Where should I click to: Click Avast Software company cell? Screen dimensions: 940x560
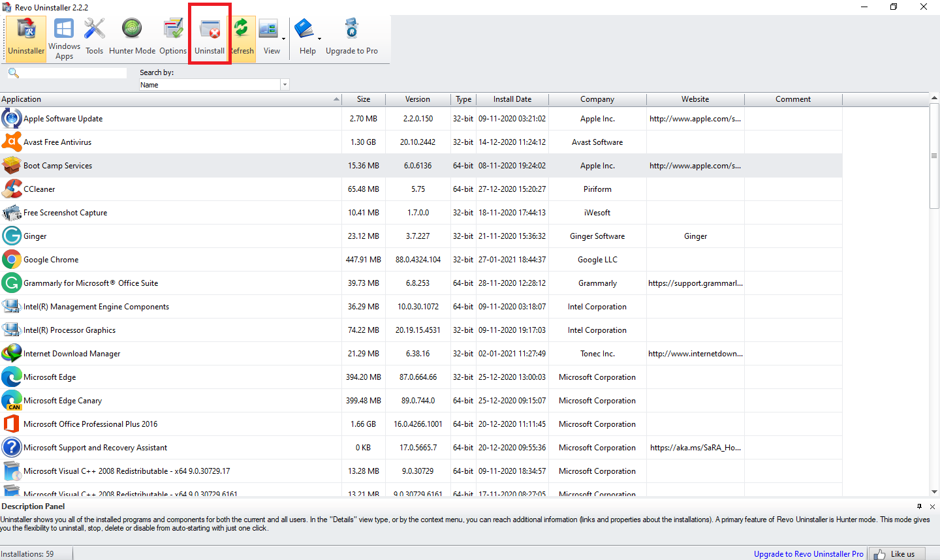coord(597,142)
